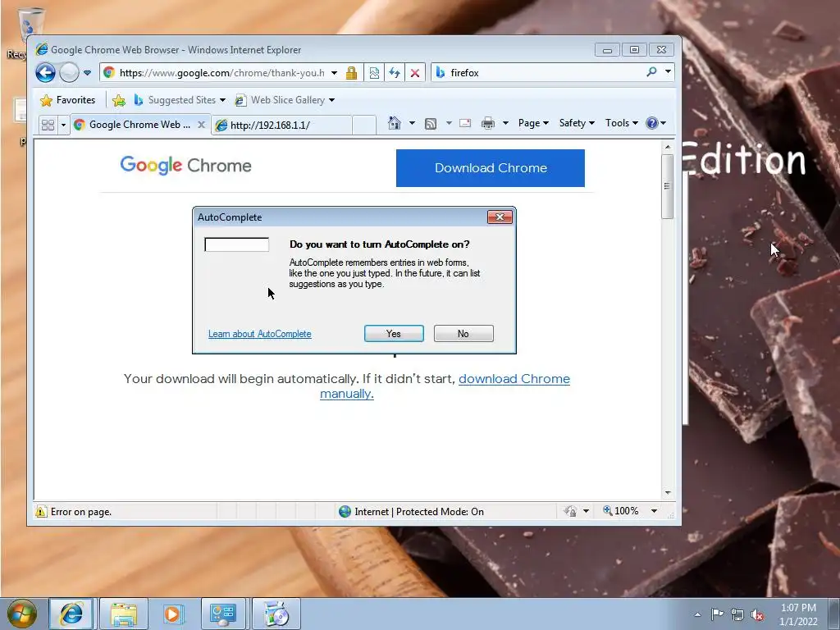Expand the Home button dropdown
Viewport: 840px width, 630px height.
pos(412,123)
